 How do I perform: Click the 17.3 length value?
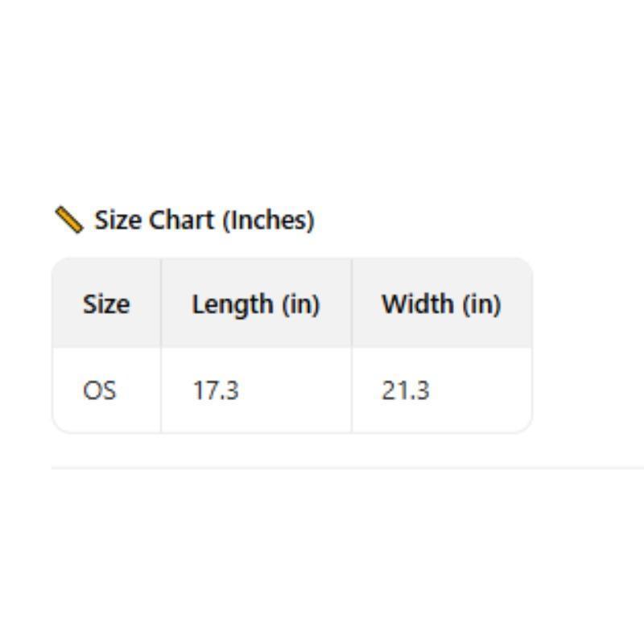[215, 391]
